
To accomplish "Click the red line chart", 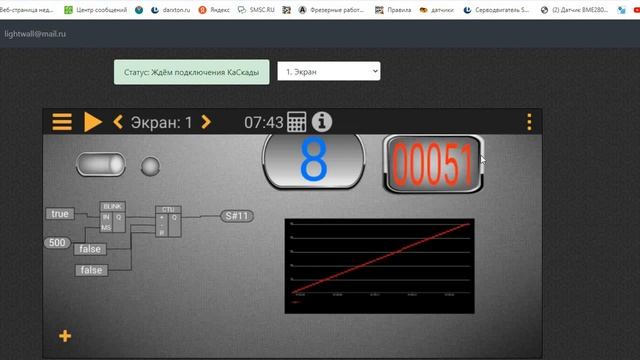I will [x=380, y=266].
